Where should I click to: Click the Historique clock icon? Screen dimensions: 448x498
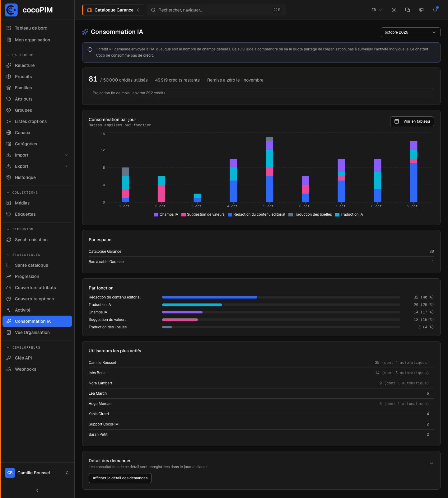(9, 177)
